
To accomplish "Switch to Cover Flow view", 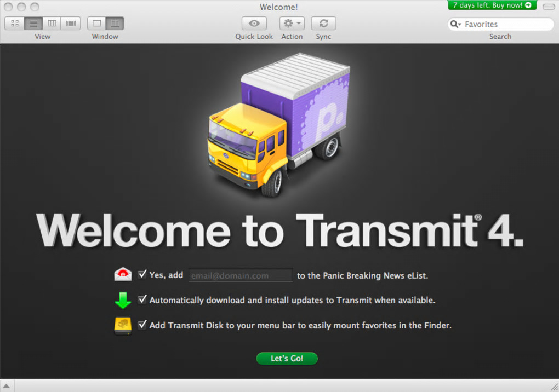I will coord(71,24).
